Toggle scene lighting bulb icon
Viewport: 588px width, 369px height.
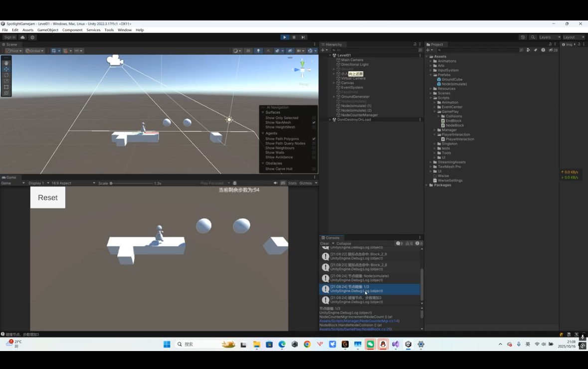click(x=258, y=51)
